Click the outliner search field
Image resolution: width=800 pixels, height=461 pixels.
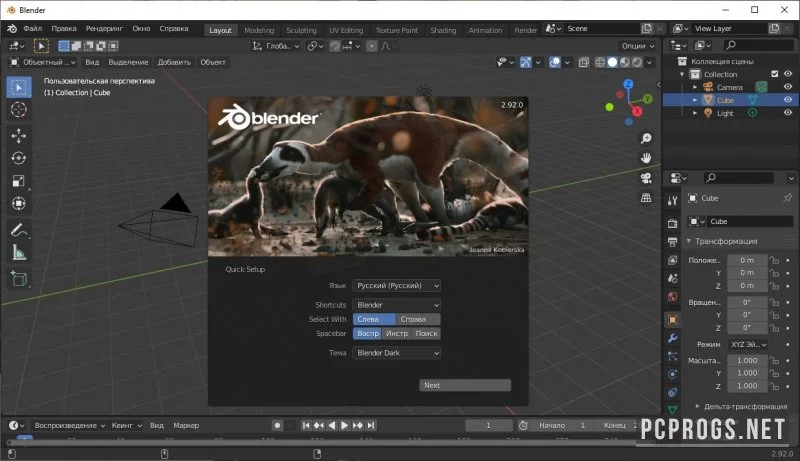[x=758, y=45]
